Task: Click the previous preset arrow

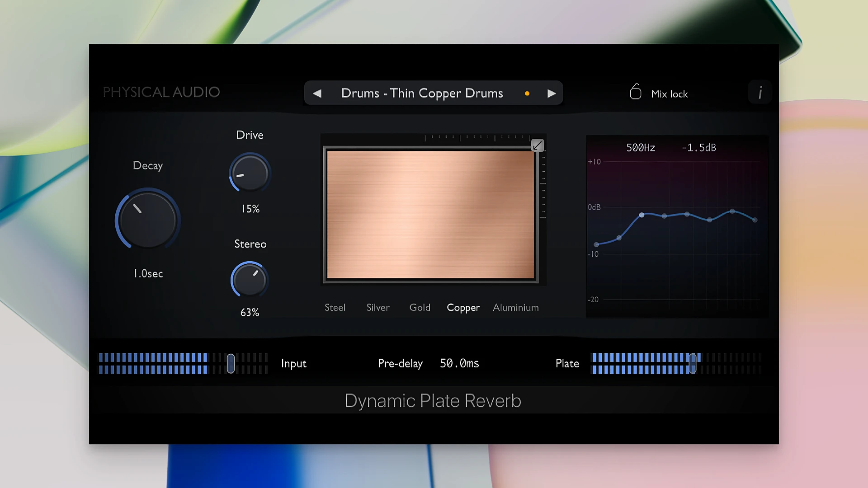Action: click(x=317, y=93)
